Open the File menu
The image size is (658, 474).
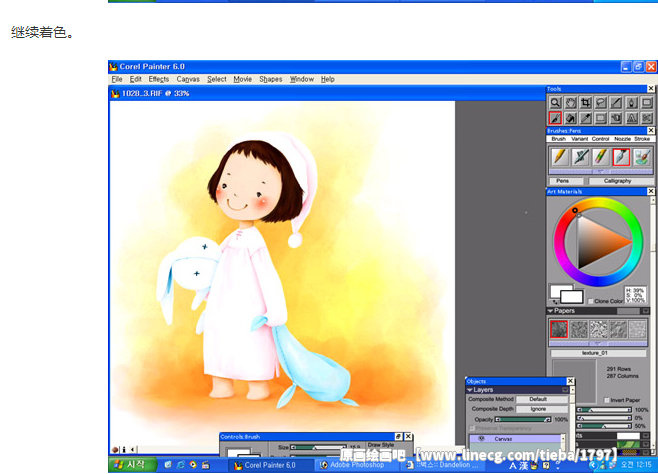(x=117, y=79)
